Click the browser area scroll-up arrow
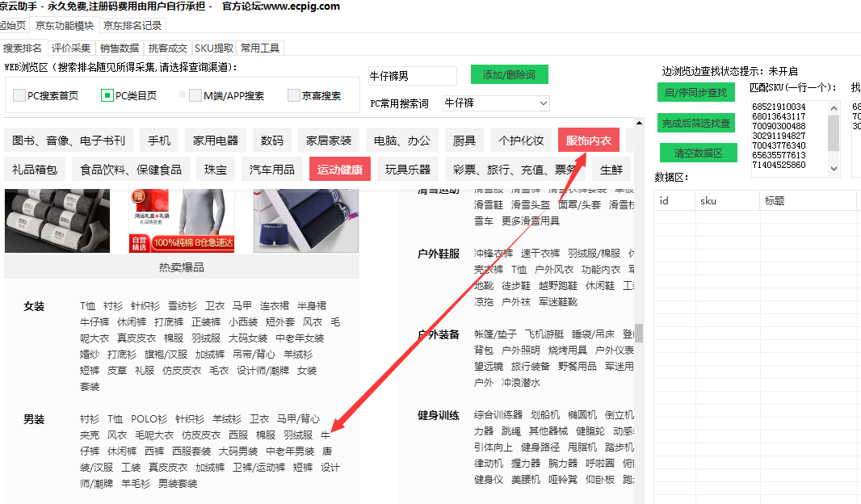Screen dimensions: 861x504 pyautogui.click(x=639, y=123)
